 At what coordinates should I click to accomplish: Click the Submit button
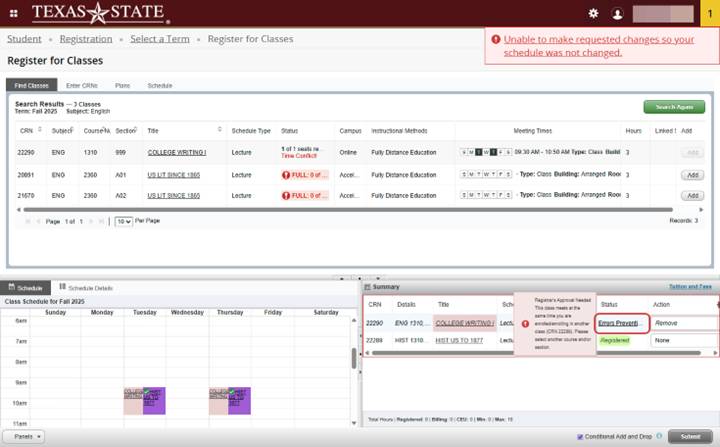[x=691, y=437]
